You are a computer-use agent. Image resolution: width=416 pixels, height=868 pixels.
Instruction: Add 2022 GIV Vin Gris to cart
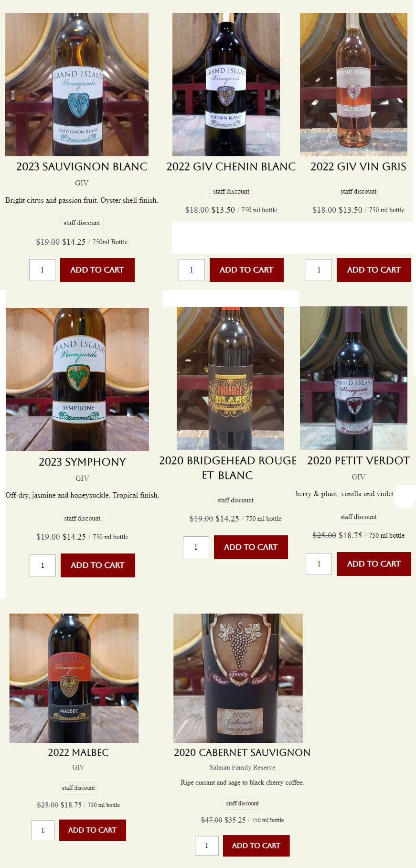374,270
